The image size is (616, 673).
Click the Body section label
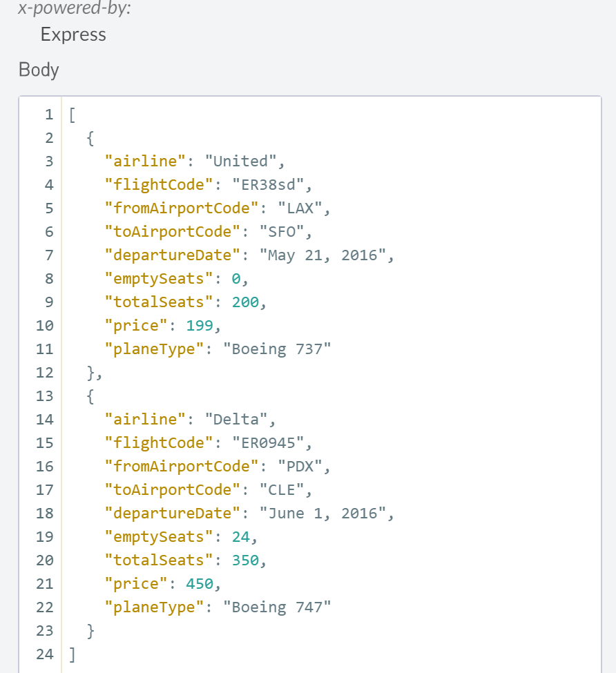click(x=39, y=70)
